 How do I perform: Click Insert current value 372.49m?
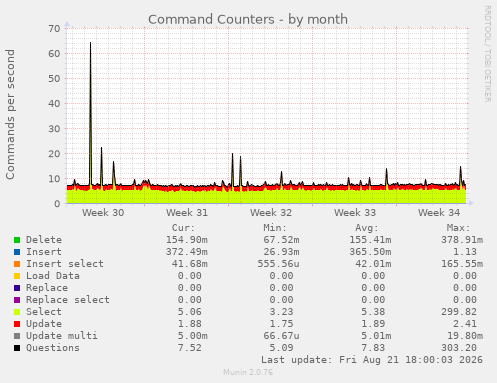pos(187,252)
